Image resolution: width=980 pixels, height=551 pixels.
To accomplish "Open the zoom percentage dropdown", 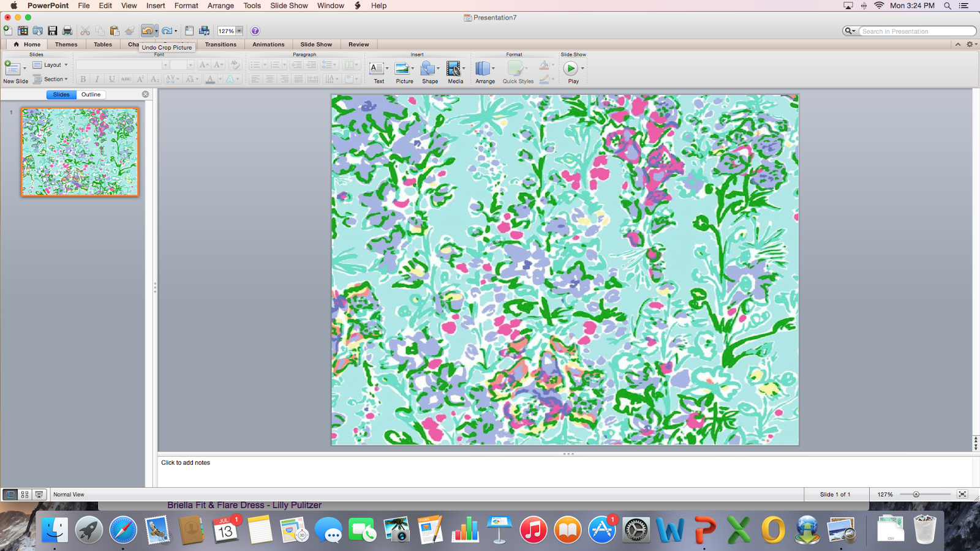I will 239,31.
